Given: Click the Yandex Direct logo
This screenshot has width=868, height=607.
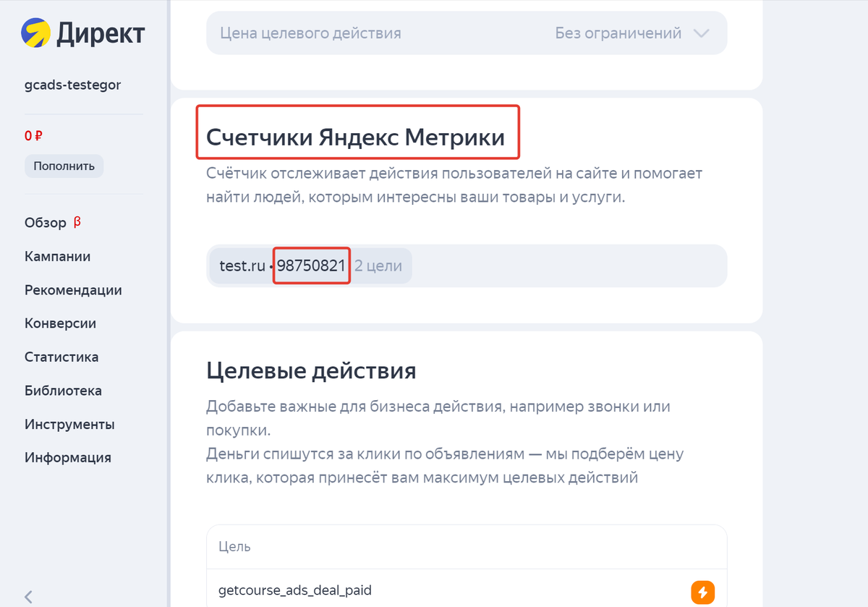Looking at the screenshot, I should click(82, 33).
